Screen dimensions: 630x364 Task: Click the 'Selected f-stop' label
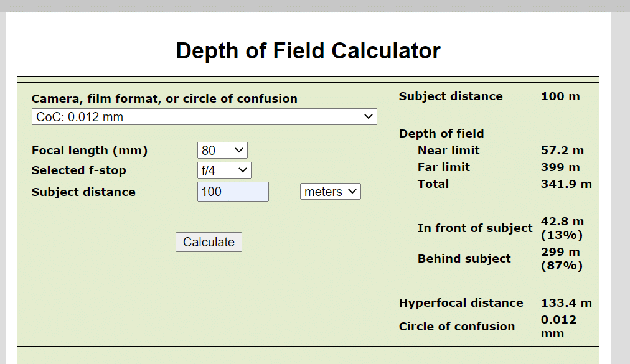pos(78,170)
